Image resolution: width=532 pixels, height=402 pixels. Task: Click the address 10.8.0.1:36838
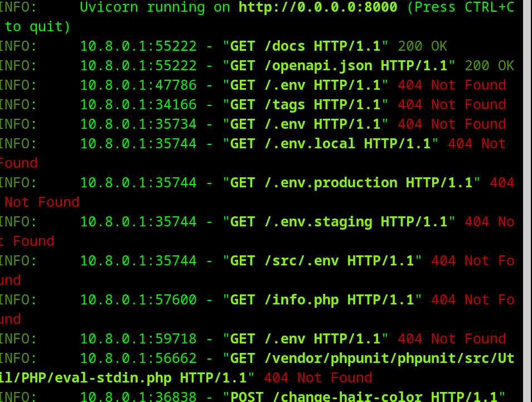coord(138,397)
